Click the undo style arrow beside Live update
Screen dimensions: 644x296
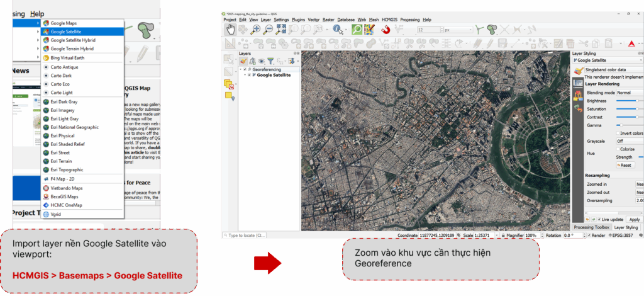click(x=587, y=220)
